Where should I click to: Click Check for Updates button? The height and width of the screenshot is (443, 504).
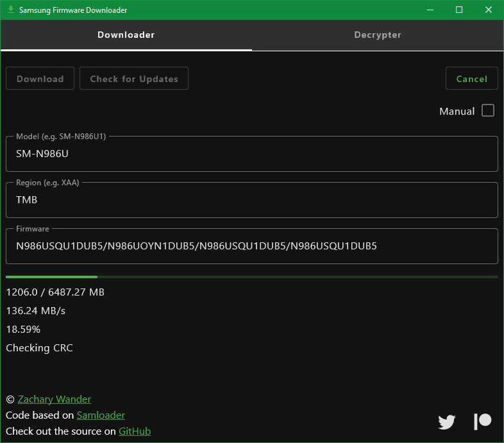[x=134, y=78]
